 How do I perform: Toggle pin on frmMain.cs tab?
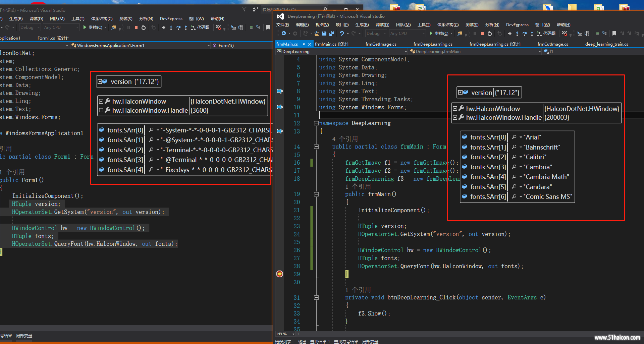303,44
